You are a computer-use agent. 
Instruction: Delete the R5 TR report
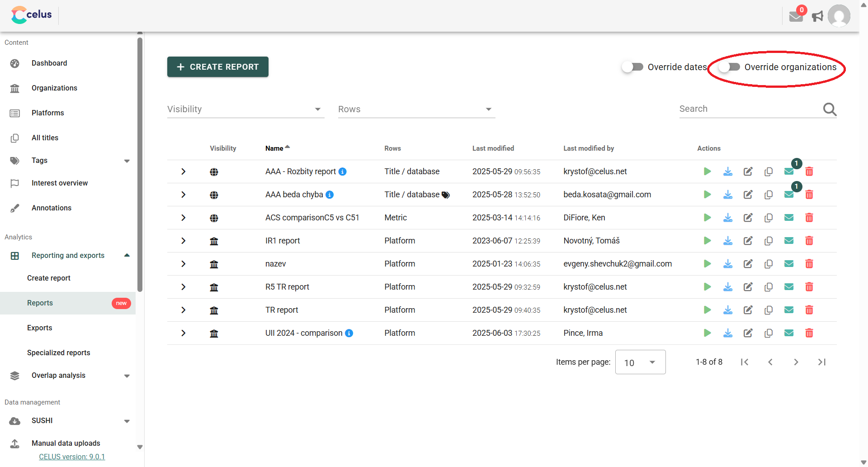pos(809,287)
